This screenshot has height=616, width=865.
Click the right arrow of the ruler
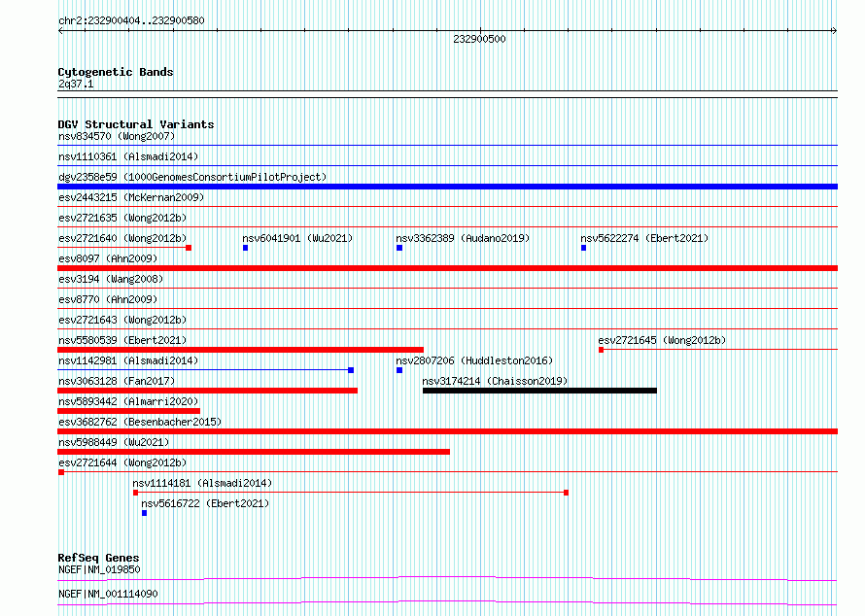coord(834,31)
